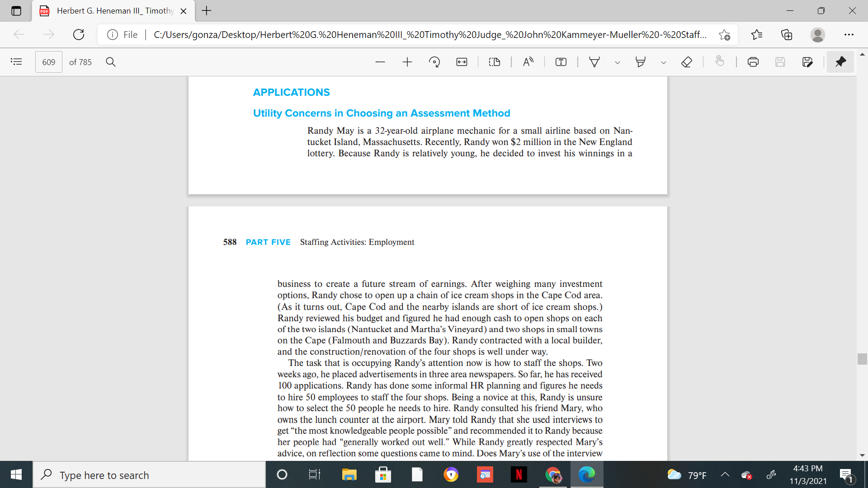Toggle the Draw pen tool
This screenshot has height=488, width=868.
[594, 62]
